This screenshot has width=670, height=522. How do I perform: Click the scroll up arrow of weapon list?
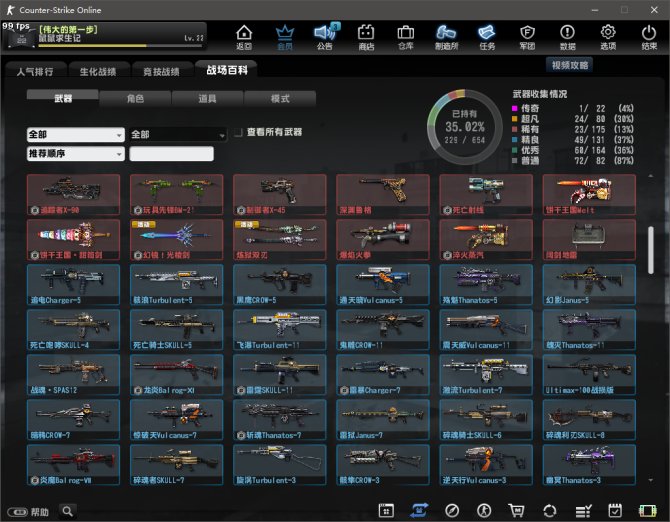click(650, 176)
